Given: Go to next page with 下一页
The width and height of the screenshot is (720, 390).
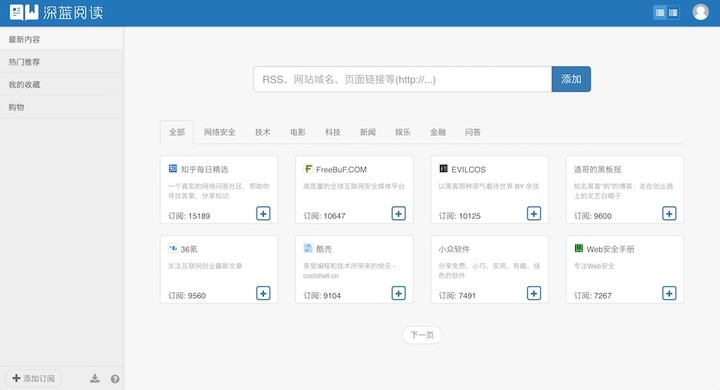Looking at the screenshot, I should (x=422, y=335).
